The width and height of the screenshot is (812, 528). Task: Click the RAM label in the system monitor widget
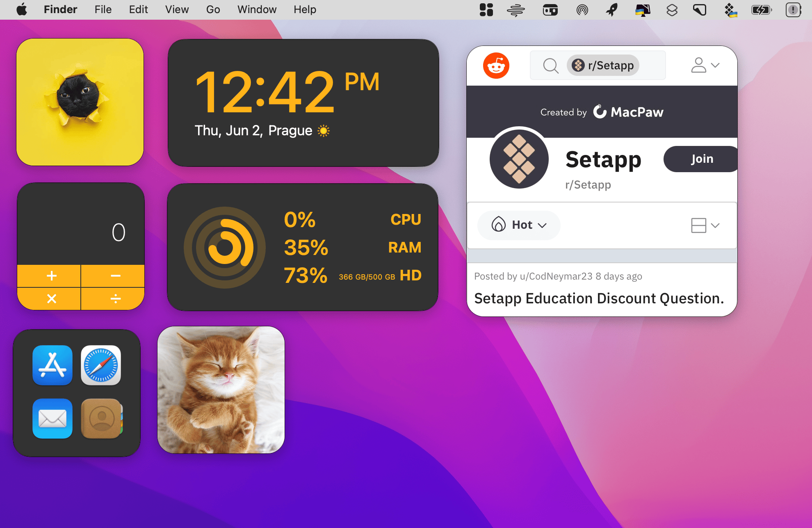point(405,247)
